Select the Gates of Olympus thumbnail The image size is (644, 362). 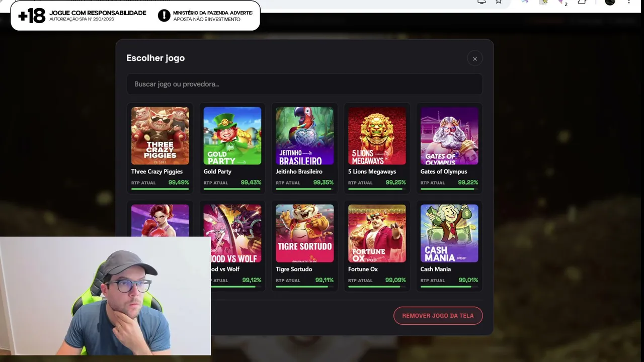point(449,136)
